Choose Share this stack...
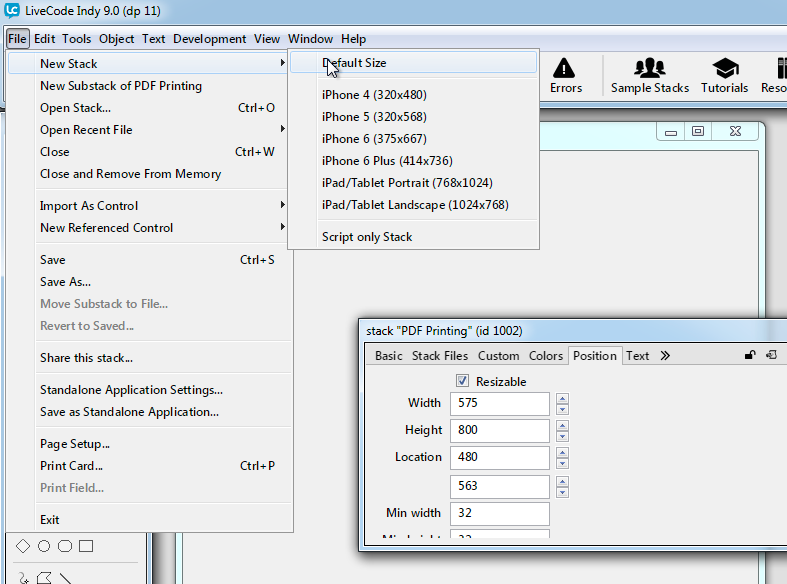 point(149,358)
